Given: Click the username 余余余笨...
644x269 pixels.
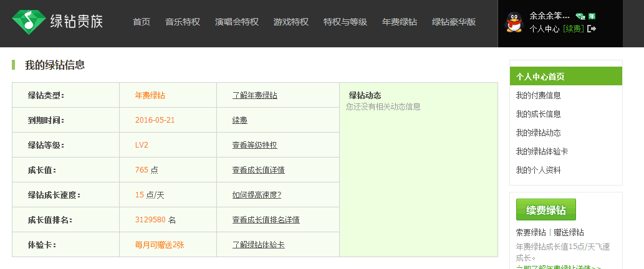Looking at the screenshot, I should [x=549, y=16].
